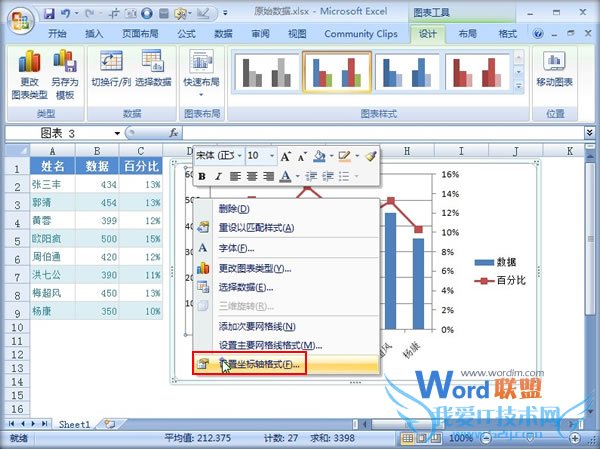
Task: Center text in mini toolbar
Action: pyautogui.click(x=252, y=176)
